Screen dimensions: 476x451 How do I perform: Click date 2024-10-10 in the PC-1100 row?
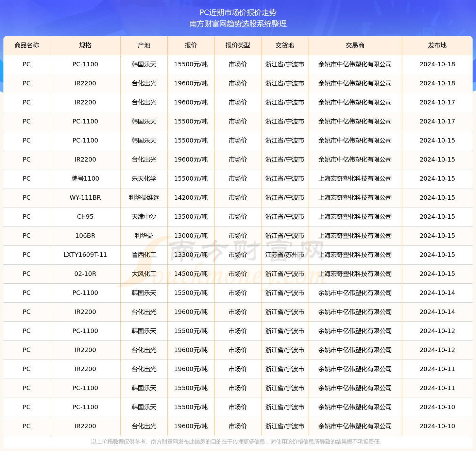437,407
